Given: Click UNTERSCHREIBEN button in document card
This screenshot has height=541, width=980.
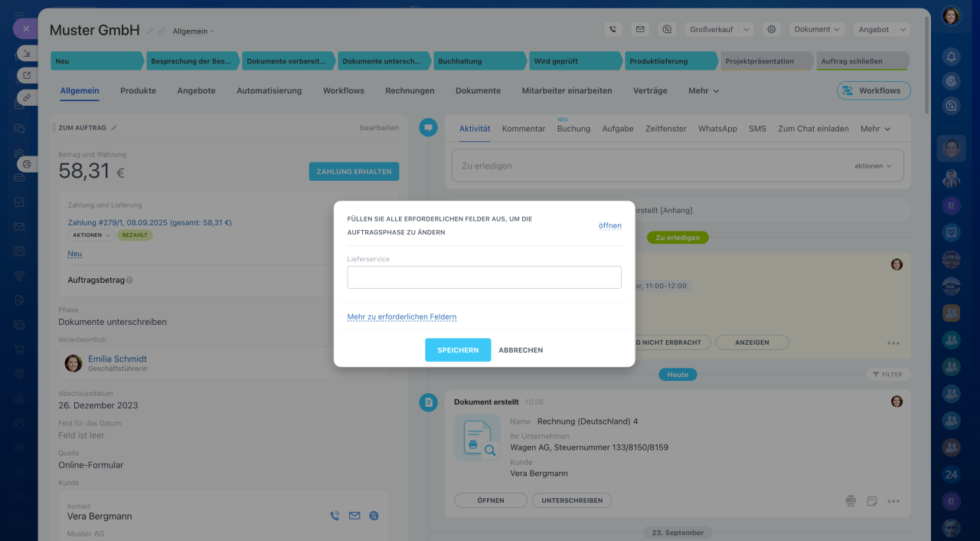Looking at the screenshot, I should pyautogui.click(x=572, y=500).
